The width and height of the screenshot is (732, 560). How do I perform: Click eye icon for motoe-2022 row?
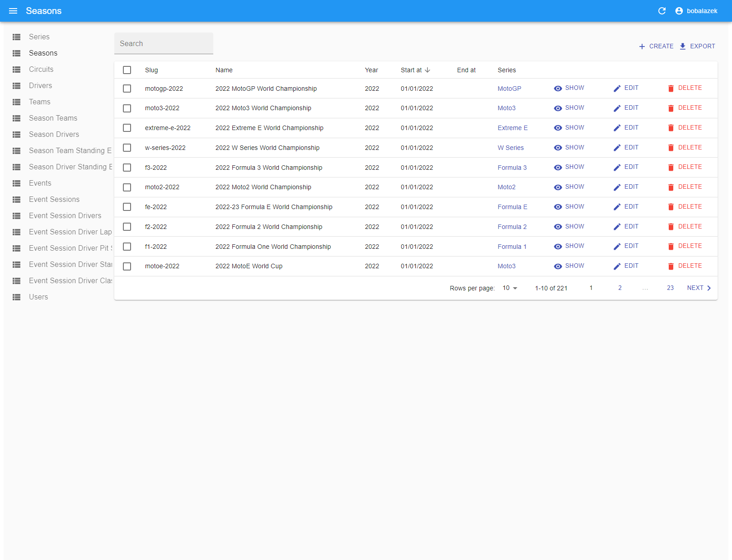(x=558, y=266)
